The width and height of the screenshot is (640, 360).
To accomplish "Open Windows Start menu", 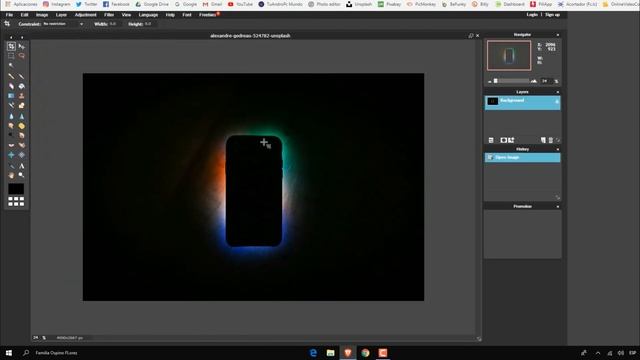I will click(9, 353).
